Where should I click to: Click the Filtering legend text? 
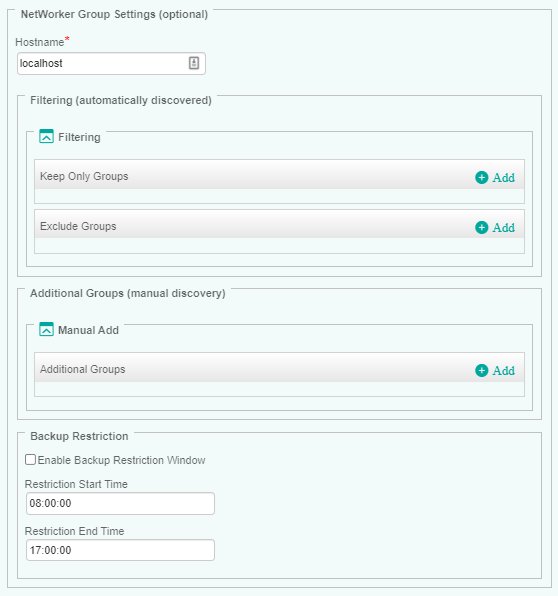(x=79, y=137)
